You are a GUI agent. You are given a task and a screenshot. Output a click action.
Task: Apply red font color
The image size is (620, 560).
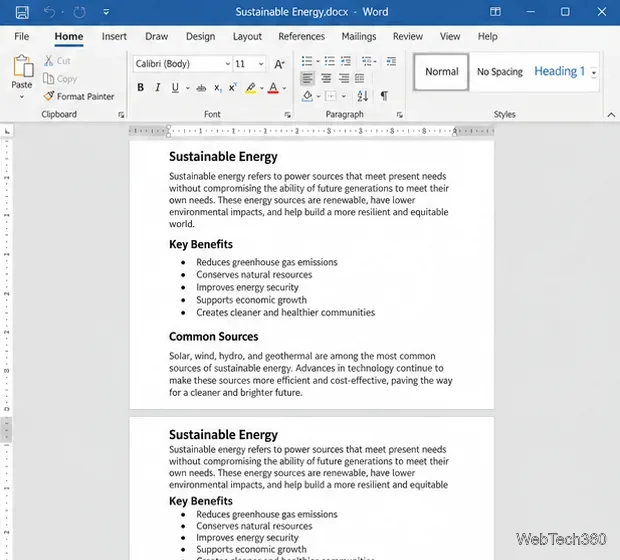[273, 88]
